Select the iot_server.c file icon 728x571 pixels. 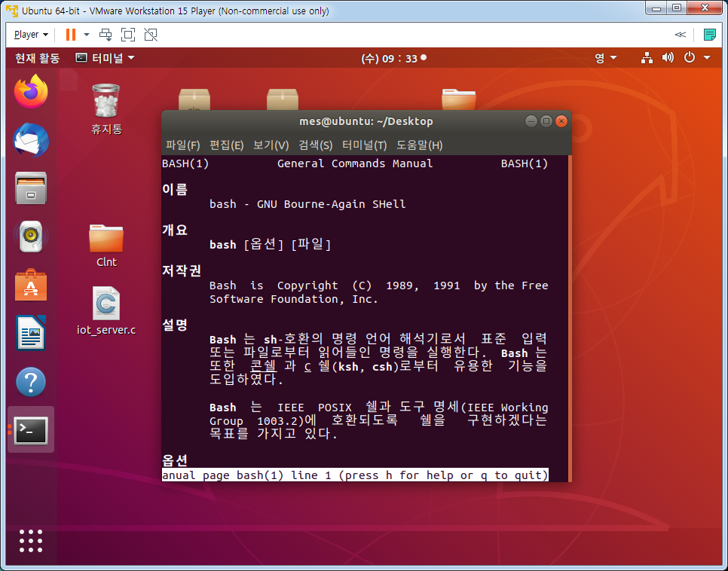tap(106, 311)
